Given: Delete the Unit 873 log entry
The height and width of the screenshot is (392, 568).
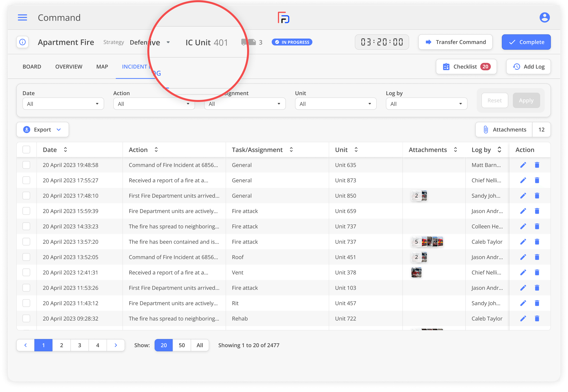Looking at the screenshot, I should tap(537, 180).
